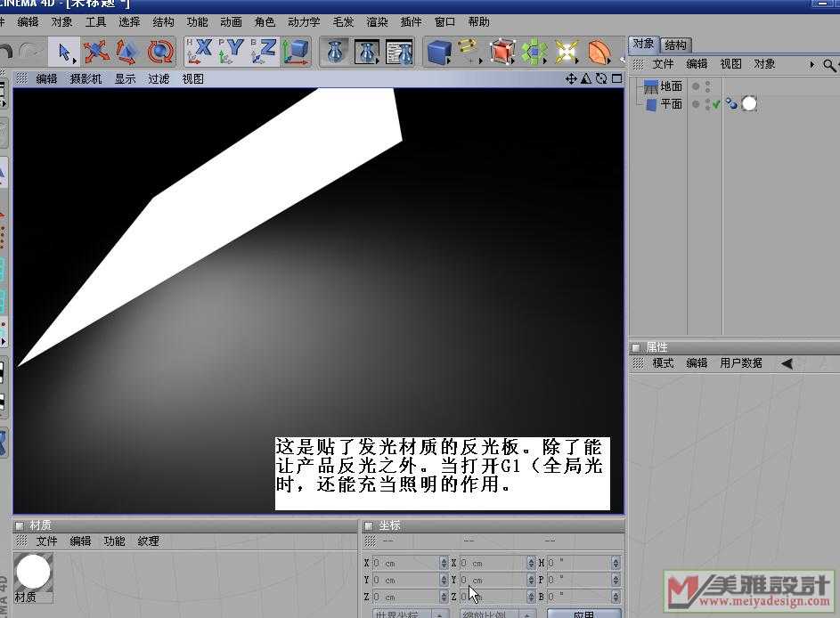Viewport: 840px width, 618px height.
Task: Add a Cube primitive object
Action: pyautogui.click(x=438, y=52)
